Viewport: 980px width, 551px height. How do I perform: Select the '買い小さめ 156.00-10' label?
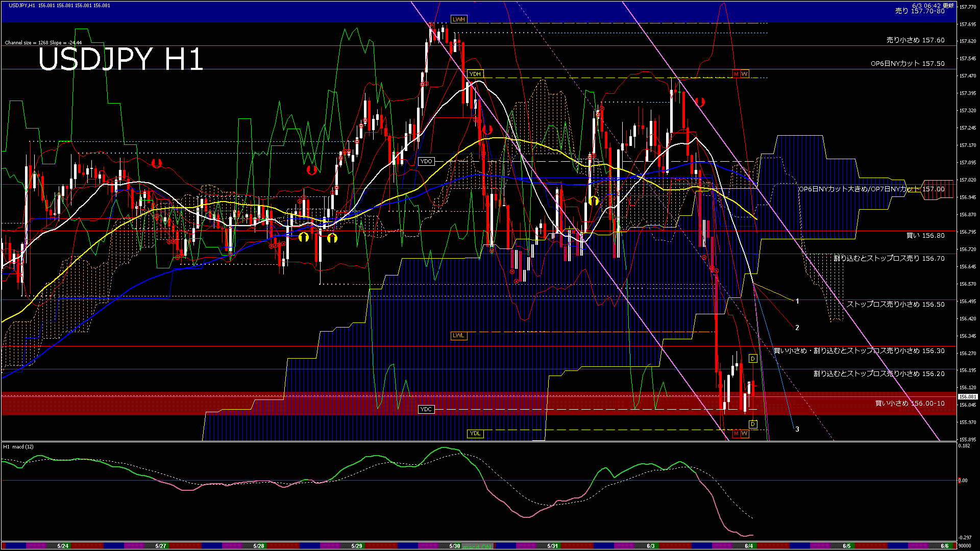tap(910, 403)
